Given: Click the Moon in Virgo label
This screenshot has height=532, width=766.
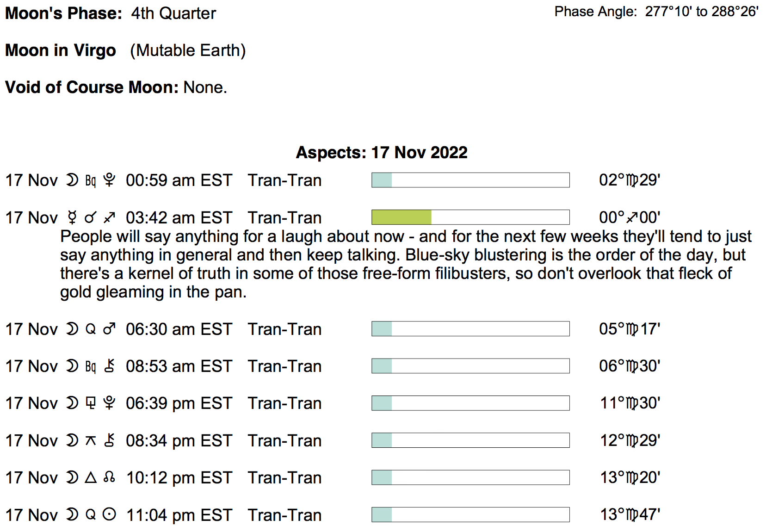Looking at the screenshot, I should point(61,50).
